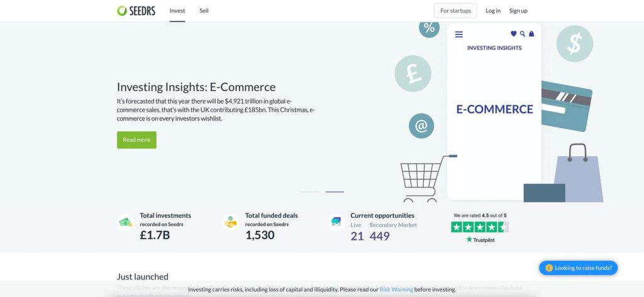Click the Looking to raise funds button

tap(579, 268)
